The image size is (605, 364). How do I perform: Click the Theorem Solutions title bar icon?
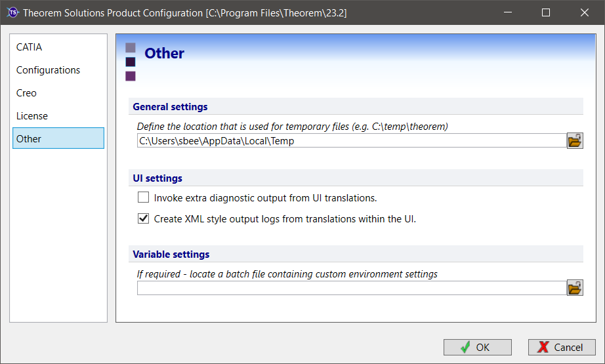(12, 12)
